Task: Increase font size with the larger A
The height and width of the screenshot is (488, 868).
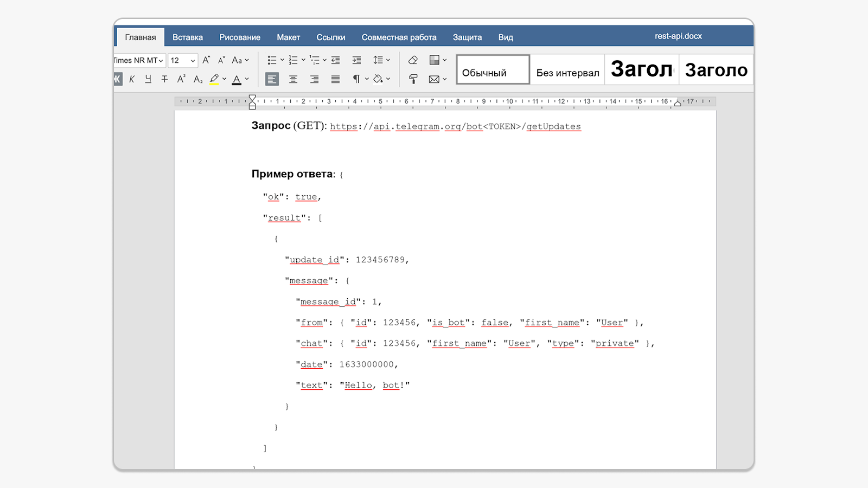Action: click(206, 60)
